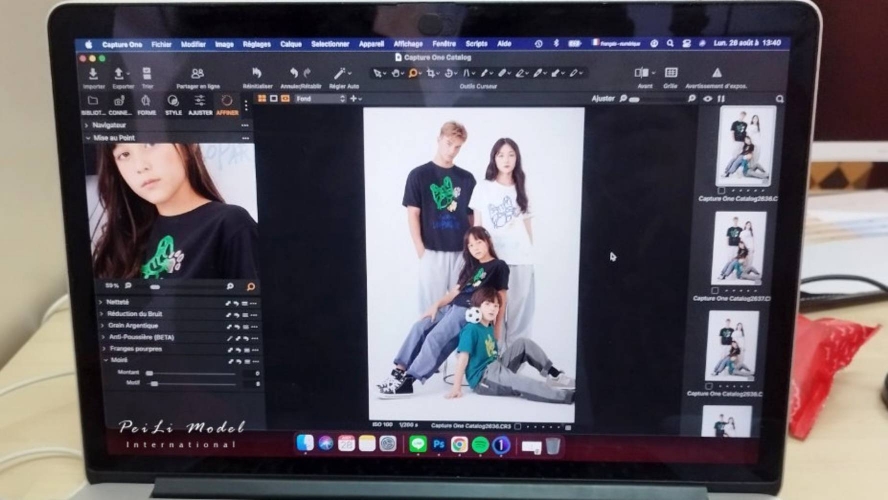Select the crop cursor tool
888x500 pixels.
coord(431,73)
